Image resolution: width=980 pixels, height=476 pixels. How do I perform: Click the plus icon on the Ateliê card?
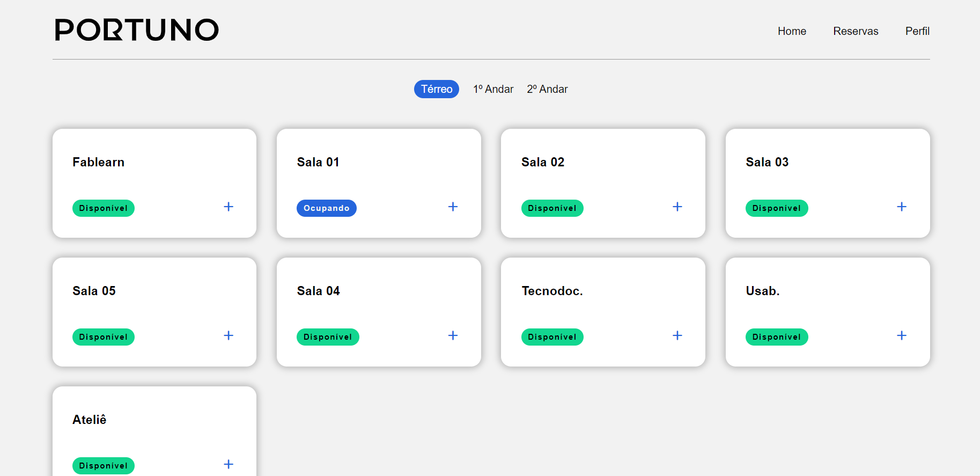228,464
